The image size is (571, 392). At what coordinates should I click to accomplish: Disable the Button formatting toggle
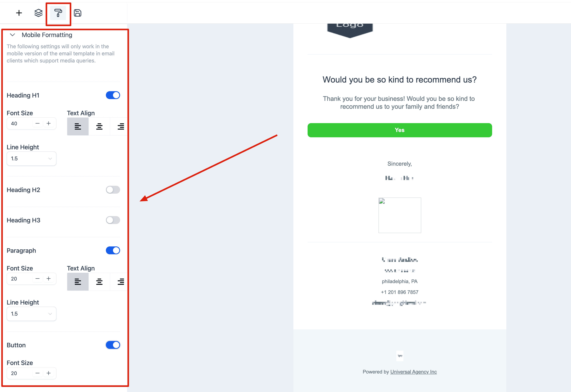point(113,345)
